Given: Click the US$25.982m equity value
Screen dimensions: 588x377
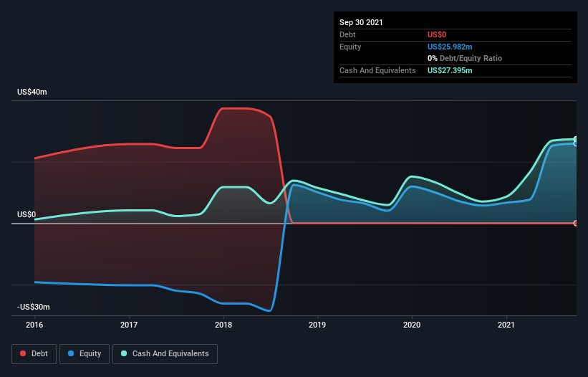Looking at the screenshot, I should tap(450, 47).
